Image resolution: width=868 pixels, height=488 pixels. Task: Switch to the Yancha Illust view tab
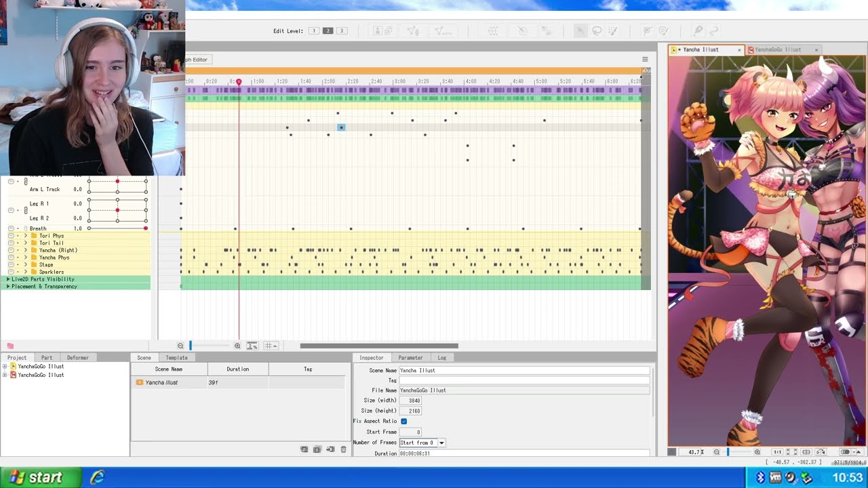pos(706,49)
